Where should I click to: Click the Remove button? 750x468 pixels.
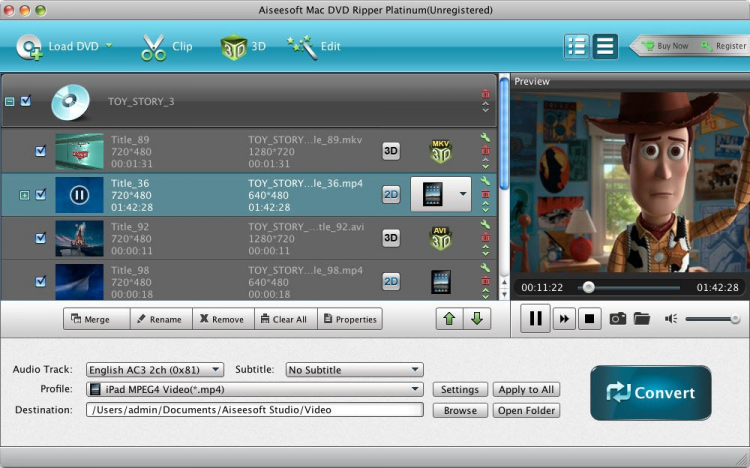(223, 319)
